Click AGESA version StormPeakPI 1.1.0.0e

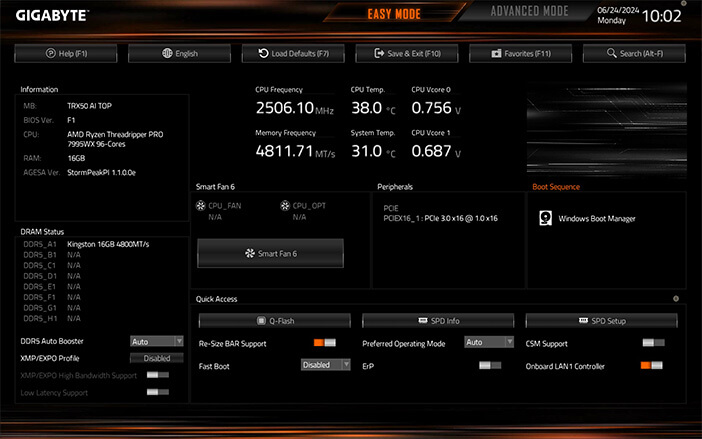tap(101, 172)
